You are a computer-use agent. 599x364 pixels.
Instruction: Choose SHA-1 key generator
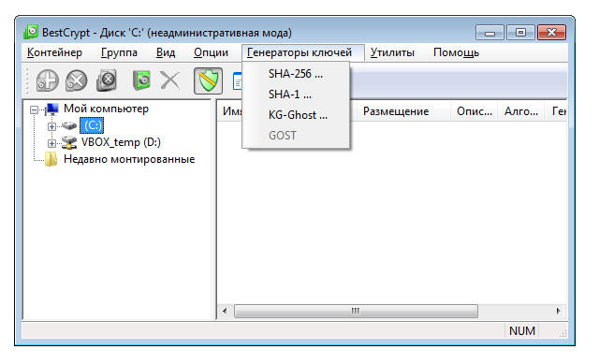point(296,95)
